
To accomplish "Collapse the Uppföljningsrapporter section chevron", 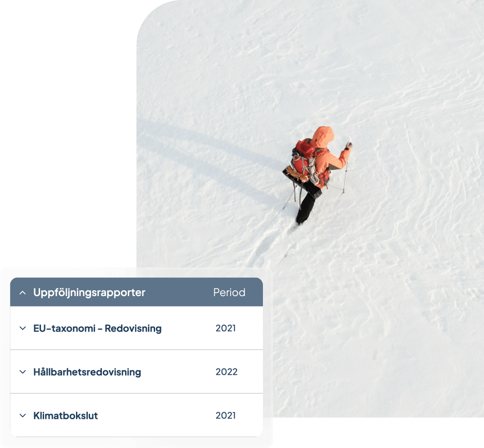I will (x=23, y=292).
